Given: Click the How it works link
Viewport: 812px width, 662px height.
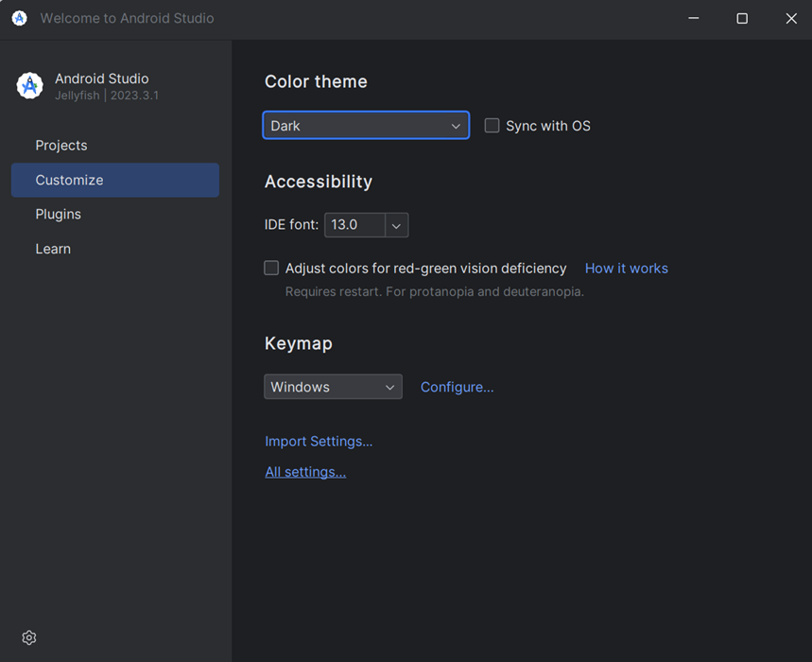Looking at the screenshot, I should tap(626, 268).
